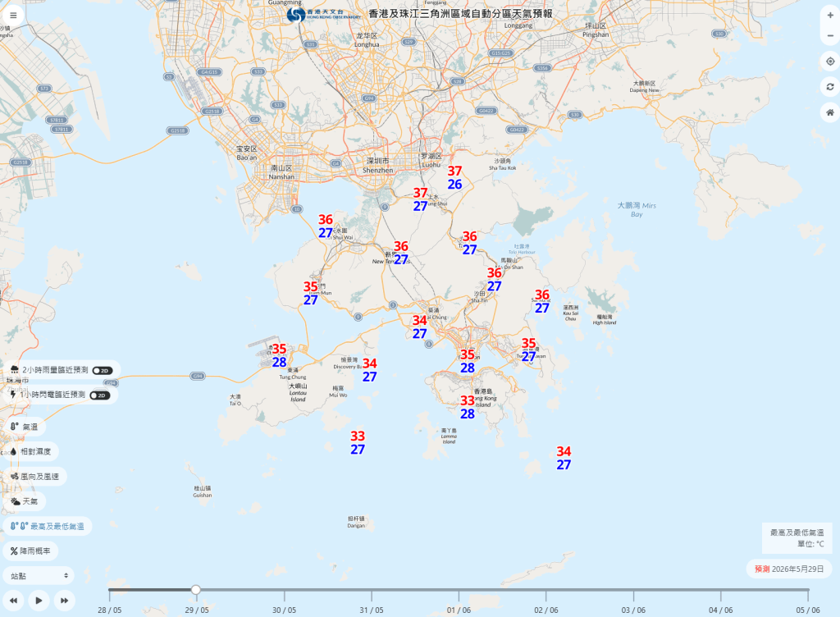840x617 pixels.
Task: Click the 34/27 station at Kwai Chung
Action: coord(419,327)
